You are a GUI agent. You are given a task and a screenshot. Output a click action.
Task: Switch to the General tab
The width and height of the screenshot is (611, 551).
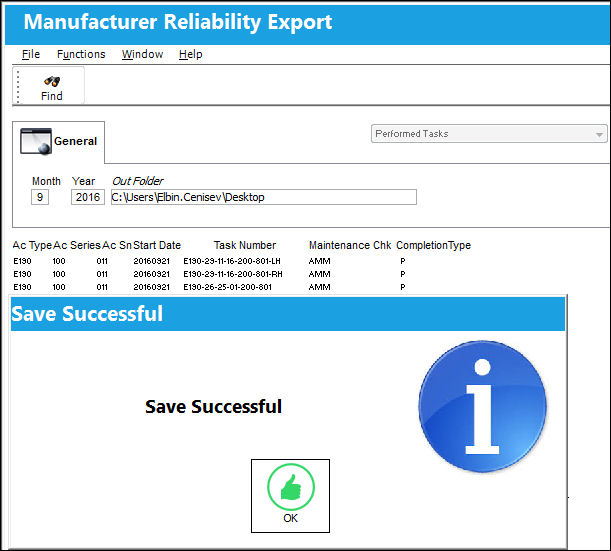click(x=58, y=142)
